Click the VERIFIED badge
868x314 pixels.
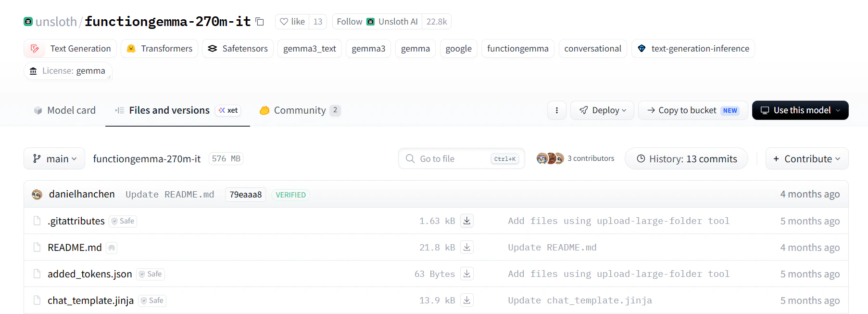tap(290, 195)
